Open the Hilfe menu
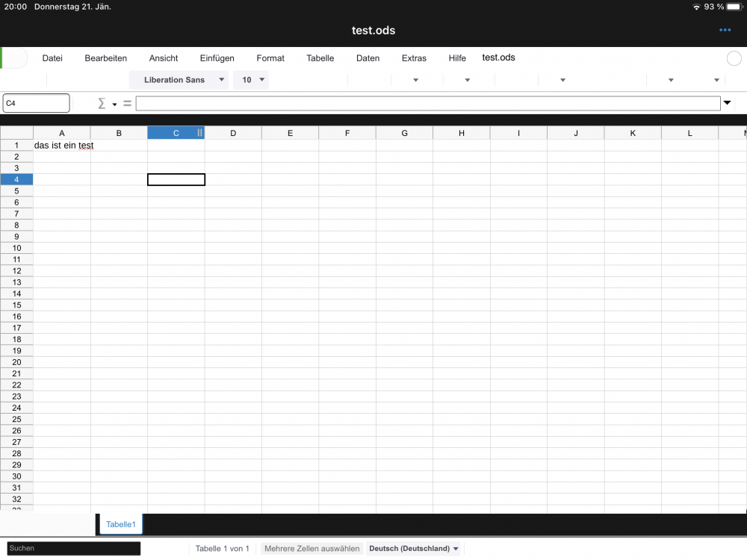The width and height of the screenshot is (747, 560). coord(457,58)
